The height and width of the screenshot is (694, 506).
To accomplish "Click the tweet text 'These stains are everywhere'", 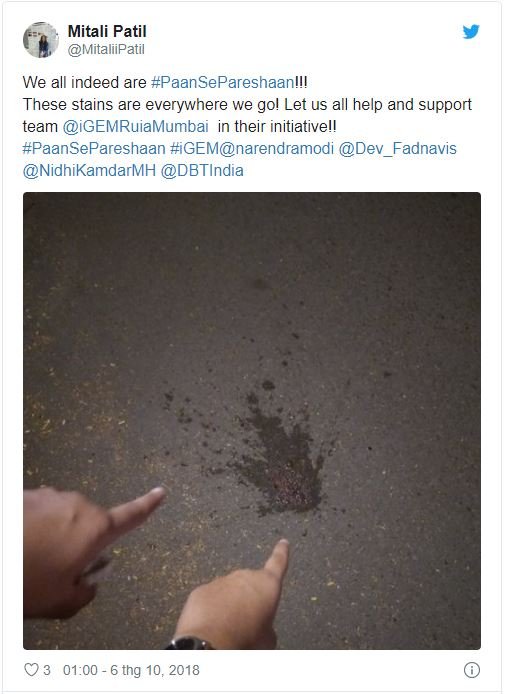I will 125,104.
